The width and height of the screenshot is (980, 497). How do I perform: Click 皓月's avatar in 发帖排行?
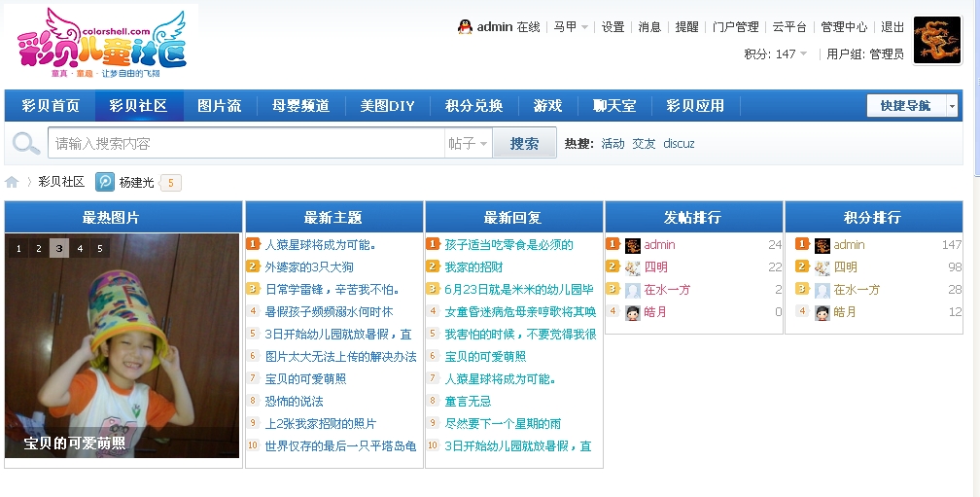click(633, 312)
